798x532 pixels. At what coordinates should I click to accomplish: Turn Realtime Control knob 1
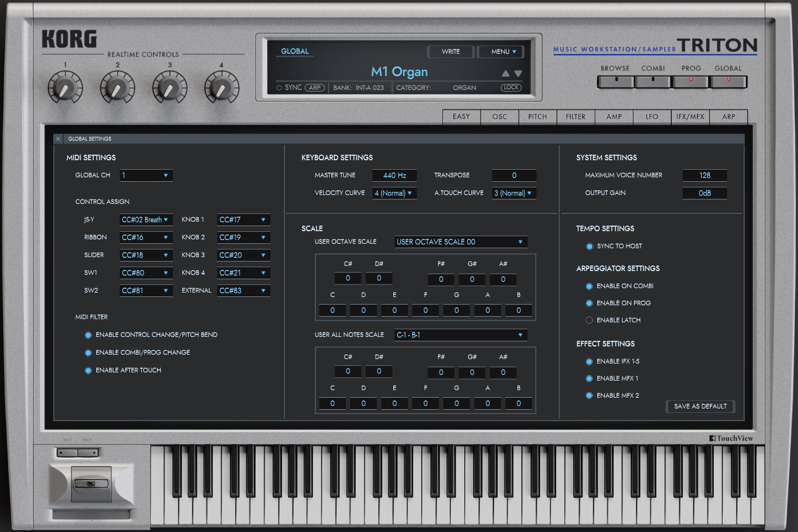point(64,87)
